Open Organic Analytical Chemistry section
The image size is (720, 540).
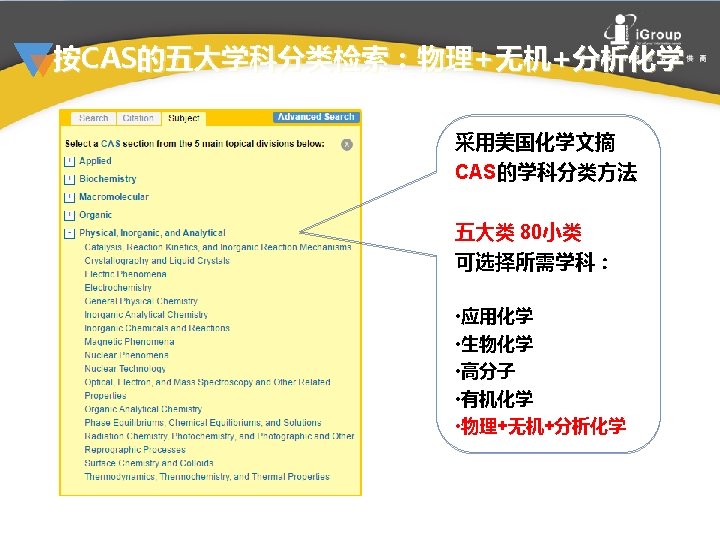[x=143, y=409]
